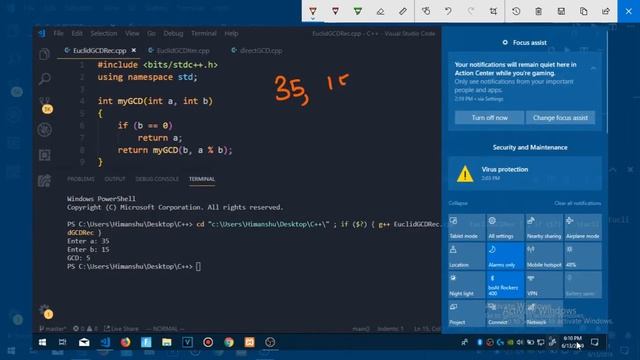Toggle Nearby sharing quick action
The height and width of the screenshot is (360, 640).
click(544, 227)
